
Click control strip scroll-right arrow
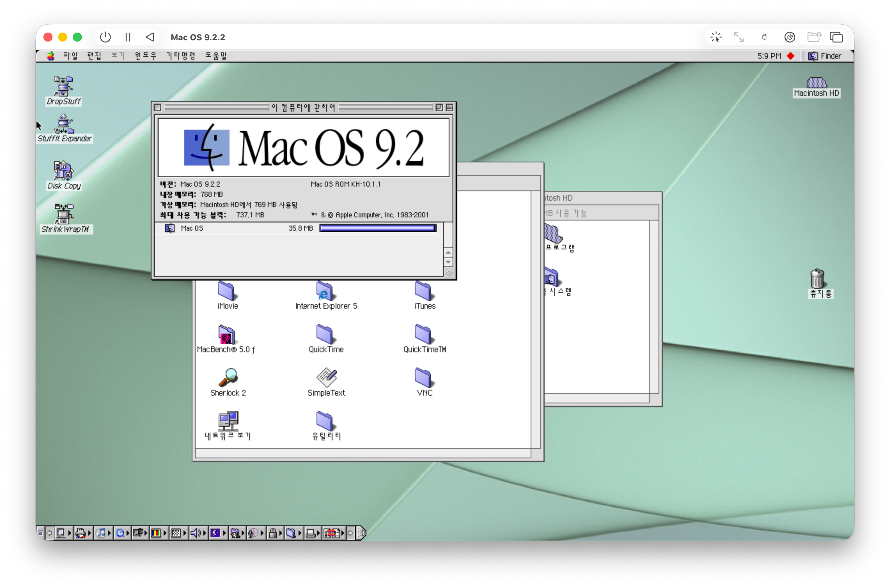[350, 533]
